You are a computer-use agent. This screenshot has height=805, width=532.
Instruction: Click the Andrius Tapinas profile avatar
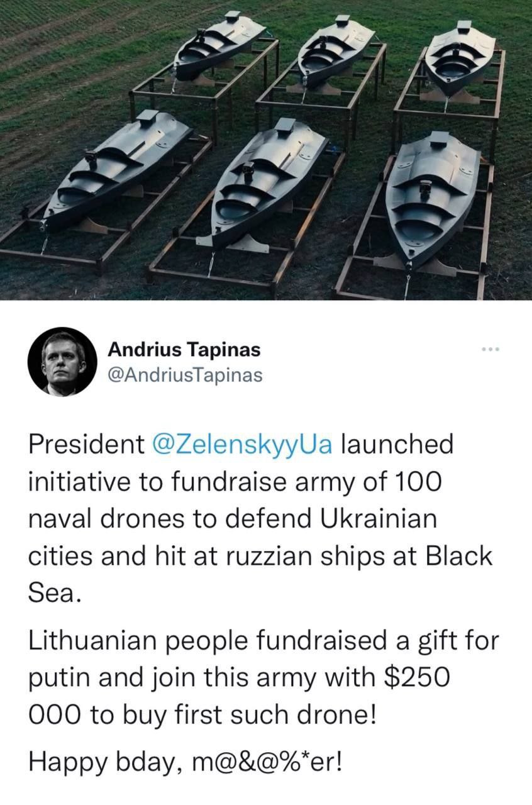62,362
